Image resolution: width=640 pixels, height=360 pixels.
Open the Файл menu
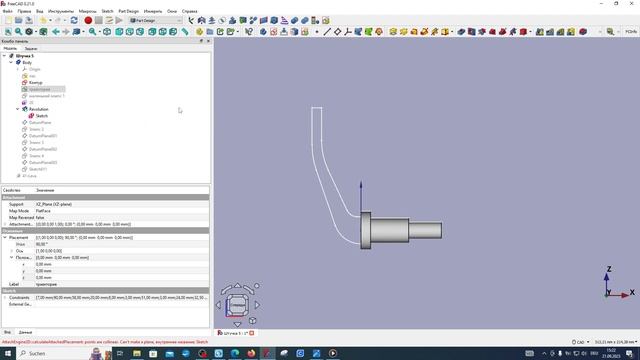(x=7, y=11)
